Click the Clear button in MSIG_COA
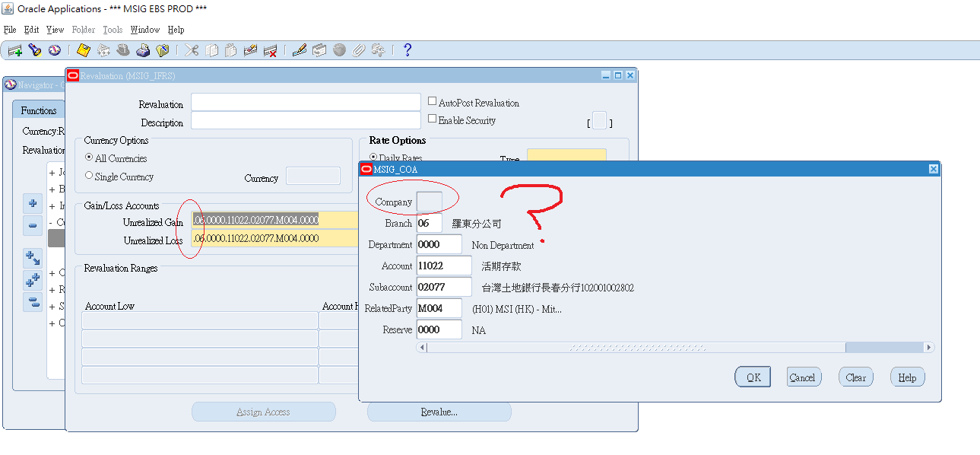Image resolution: width=980 pixels, height=455 pixels. pyautogui.click(x=855, y=377)
